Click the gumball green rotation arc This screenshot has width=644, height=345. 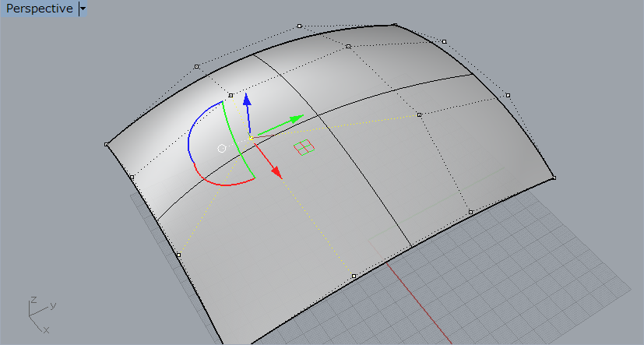pyautogui.click(x=237, y=141)
